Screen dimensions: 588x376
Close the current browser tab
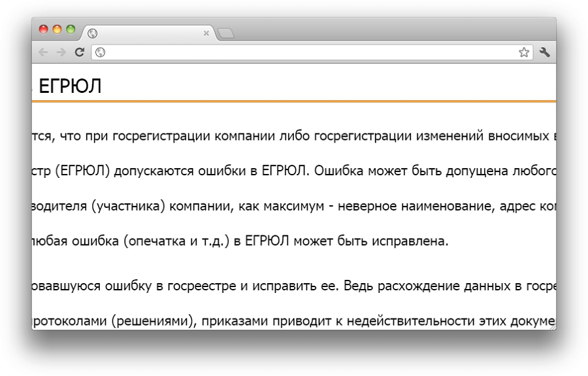click(x=206, y=33)
